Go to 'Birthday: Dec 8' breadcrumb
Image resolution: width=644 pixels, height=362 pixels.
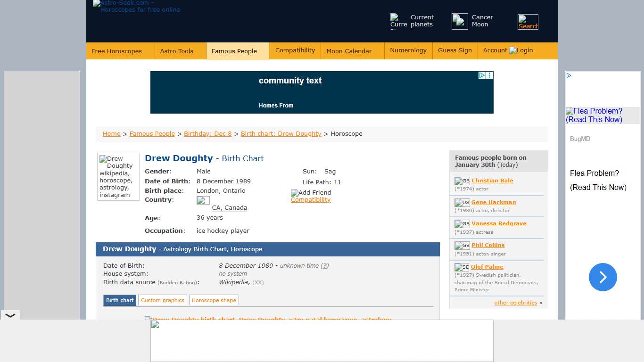[207, 134]
